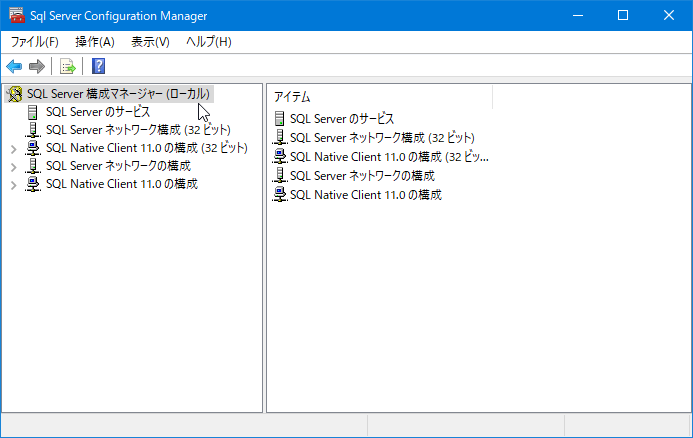Expand SQL Native Client 11.0 の構成 (32 ビット) tree node
Viewport: 693px width, 438px height.
pyautogui.click(x=13, y=149)
